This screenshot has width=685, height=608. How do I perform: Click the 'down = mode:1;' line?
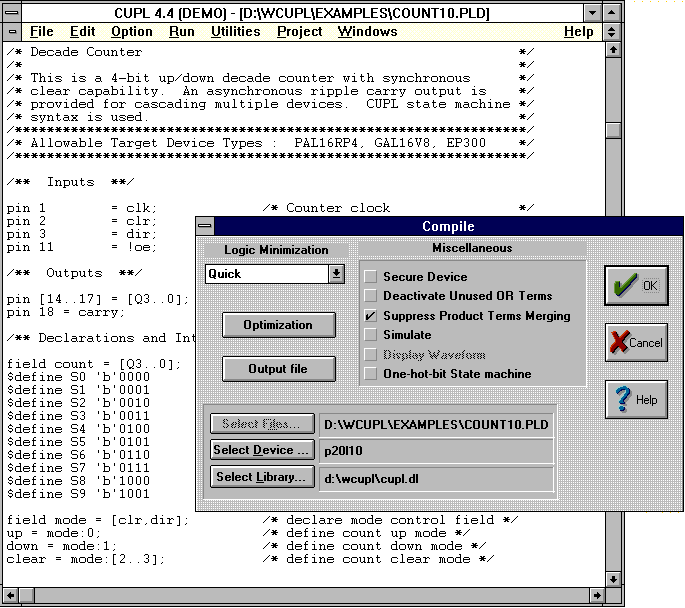(62, 546)
